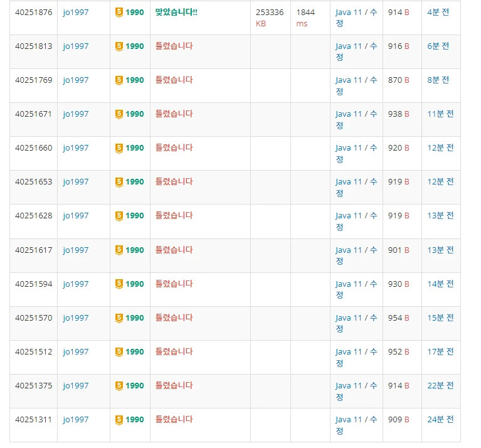
Task: Click problem number 1990 in row 40251594
Action: tap(135, 284)
